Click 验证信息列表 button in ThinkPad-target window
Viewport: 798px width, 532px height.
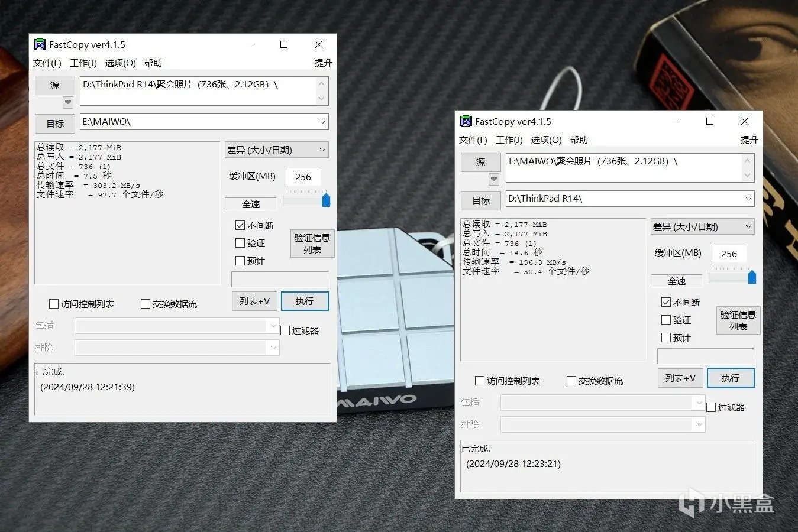pyautogui.click(x=738, y=320)
